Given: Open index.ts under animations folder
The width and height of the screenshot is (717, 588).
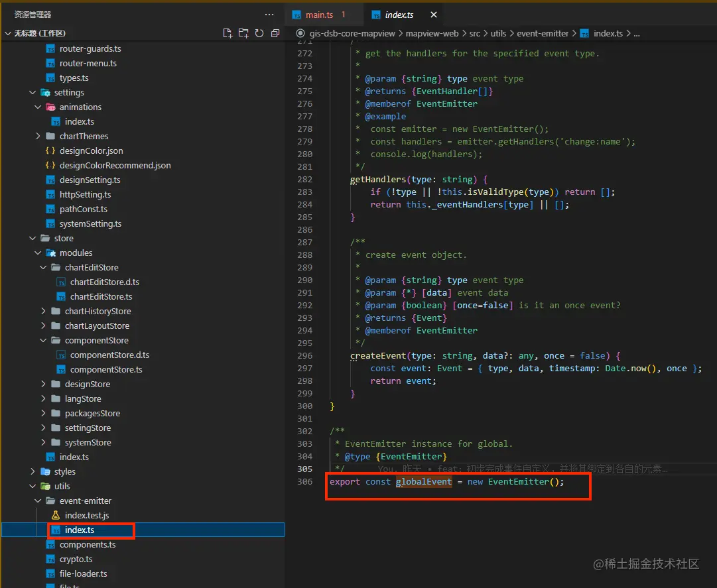Looking at the screenshot, I should tap(80, 121).
